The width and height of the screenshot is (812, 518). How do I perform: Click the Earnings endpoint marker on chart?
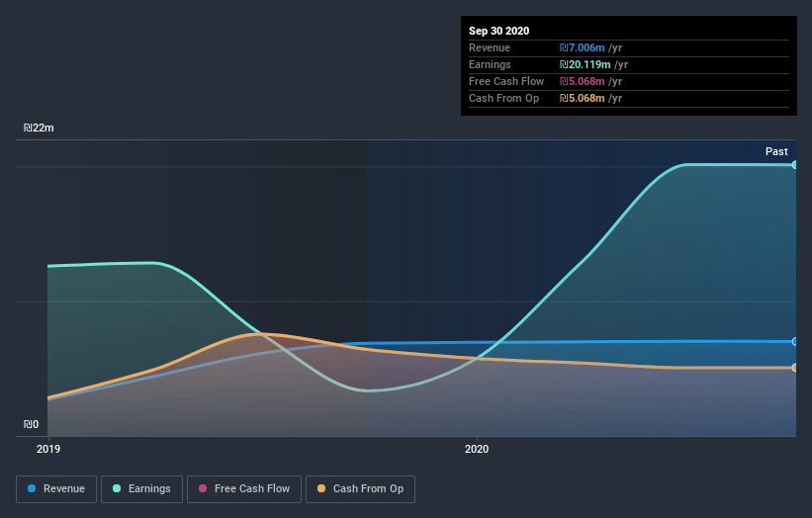point(795,164)
